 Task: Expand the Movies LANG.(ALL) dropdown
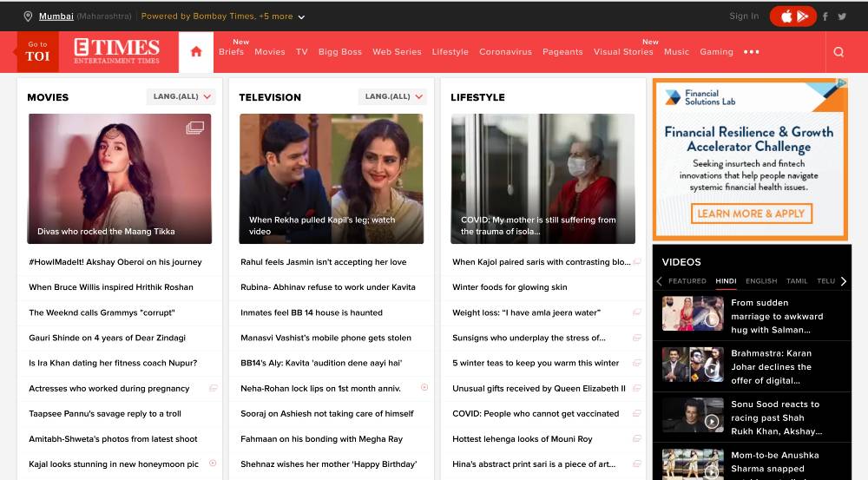[181, 96]
